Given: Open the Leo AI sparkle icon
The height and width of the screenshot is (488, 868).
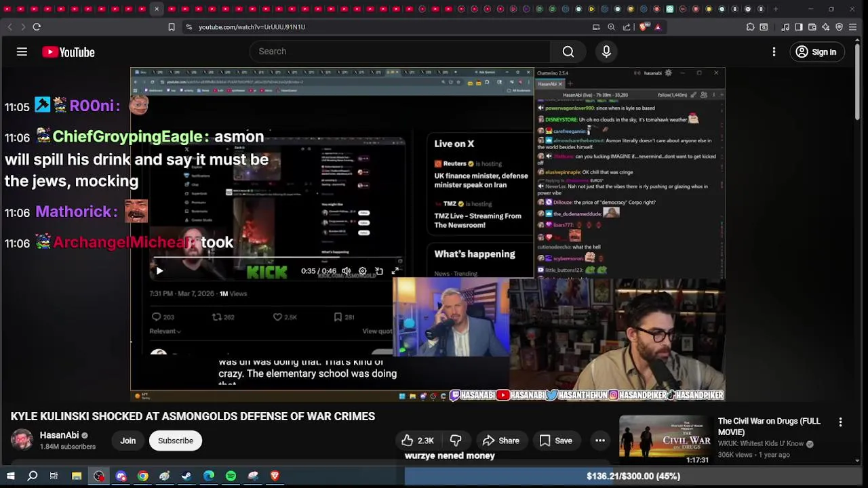Looking at the screenshot, I should (825, 27).
